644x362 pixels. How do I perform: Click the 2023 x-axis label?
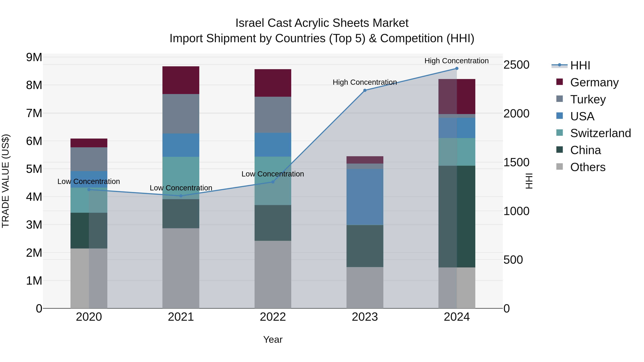pos(365,317)
